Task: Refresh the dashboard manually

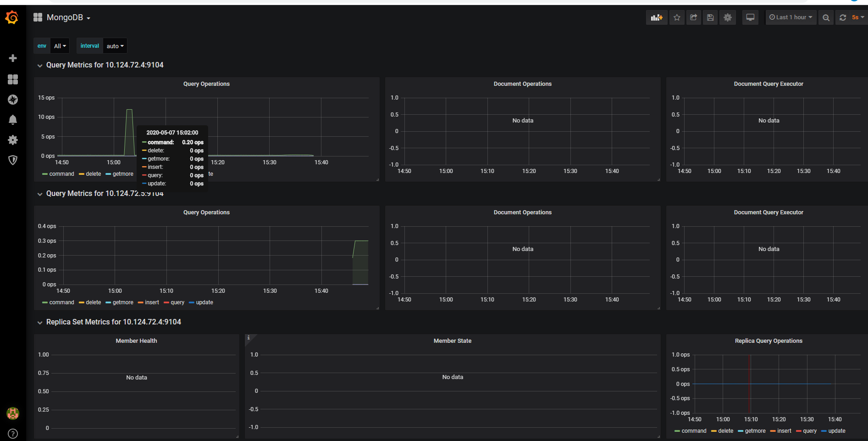Action: (x=842, y=17)
